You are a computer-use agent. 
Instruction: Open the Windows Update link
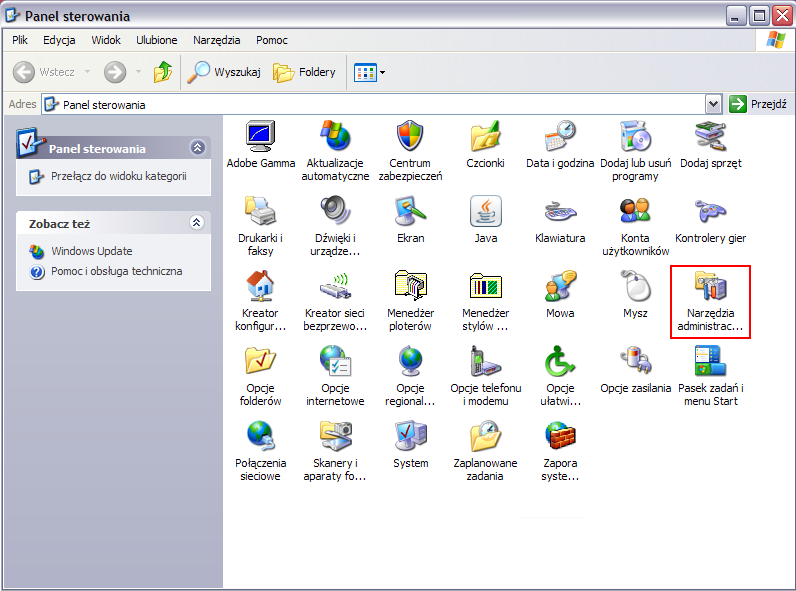tap(91, 251)
